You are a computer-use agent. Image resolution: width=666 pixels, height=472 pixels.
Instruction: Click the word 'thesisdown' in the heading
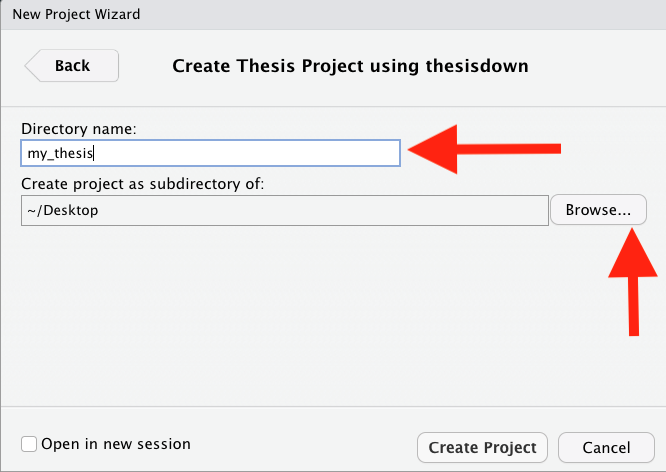(477, 66)
